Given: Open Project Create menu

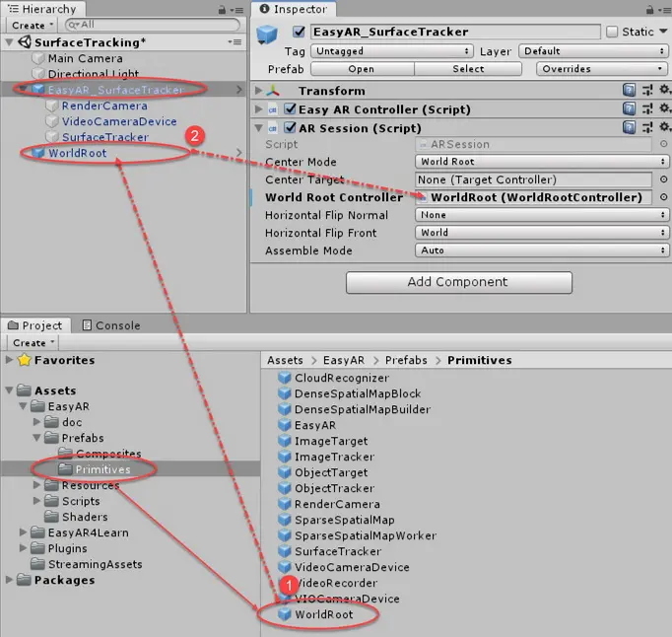Looking at the screenshot, I should [33, 343].
